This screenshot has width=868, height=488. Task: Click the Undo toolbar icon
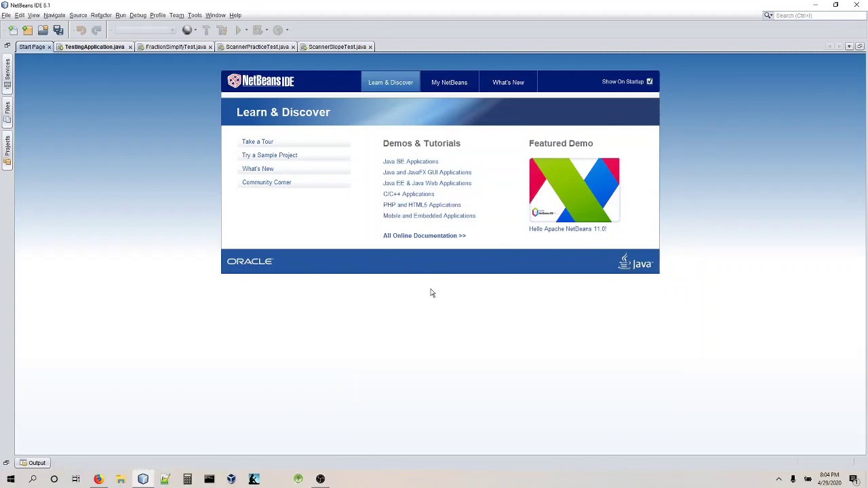tap(81, 30)
